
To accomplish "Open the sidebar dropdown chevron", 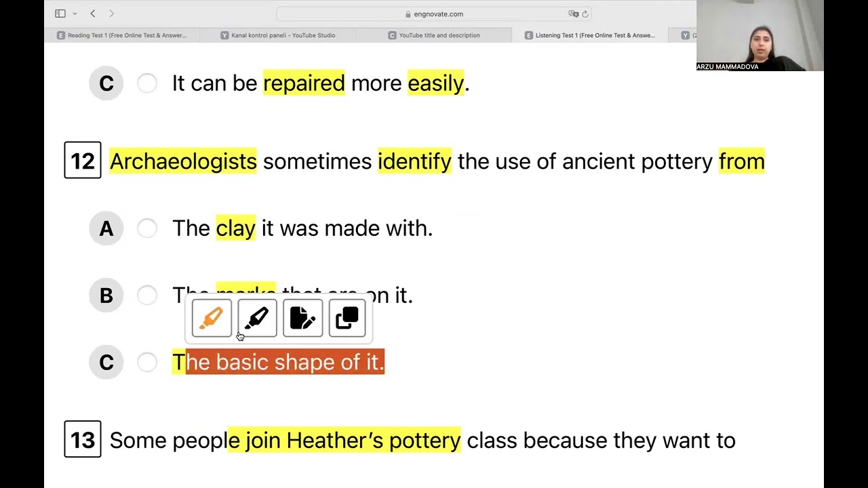I will [75, 14].
